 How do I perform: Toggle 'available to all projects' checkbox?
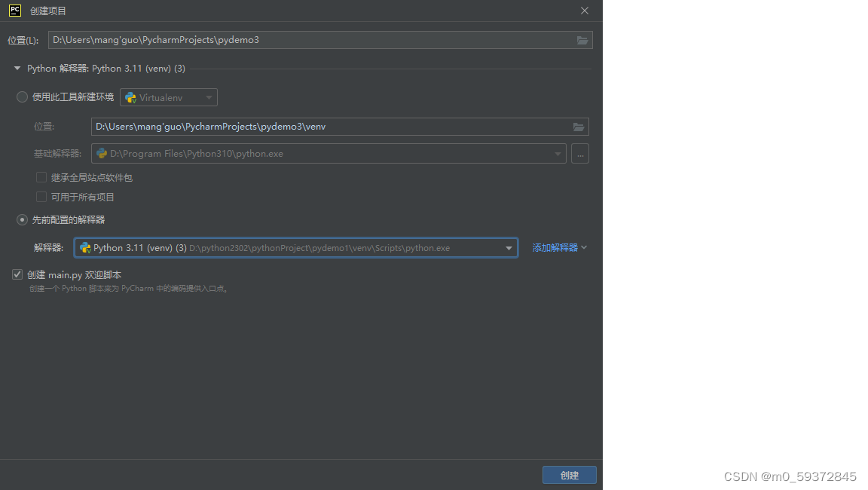41,197
